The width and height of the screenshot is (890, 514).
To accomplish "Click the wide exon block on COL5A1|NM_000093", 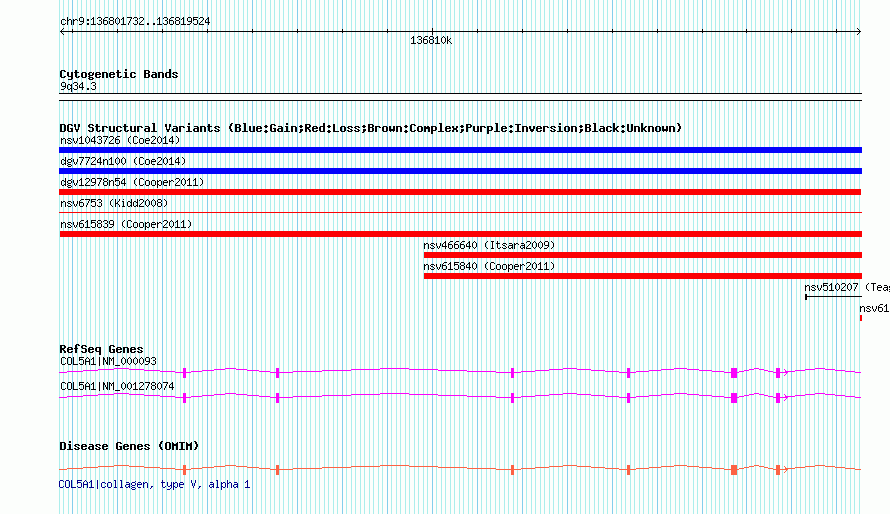I will (734, 373).
